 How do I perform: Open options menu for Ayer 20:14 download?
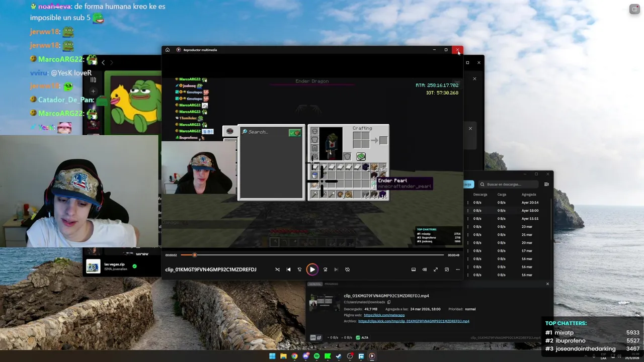pos(467,203)
